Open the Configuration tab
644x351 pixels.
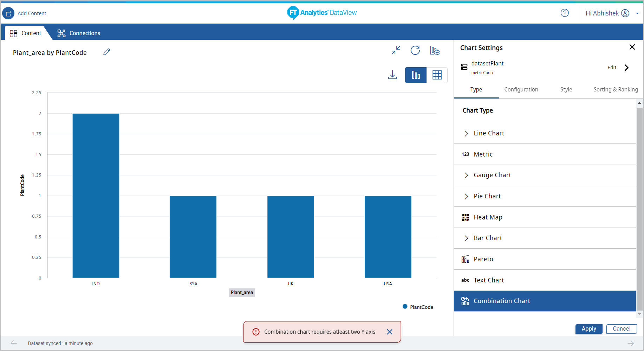pyautogui.click(x=521, y=89)
